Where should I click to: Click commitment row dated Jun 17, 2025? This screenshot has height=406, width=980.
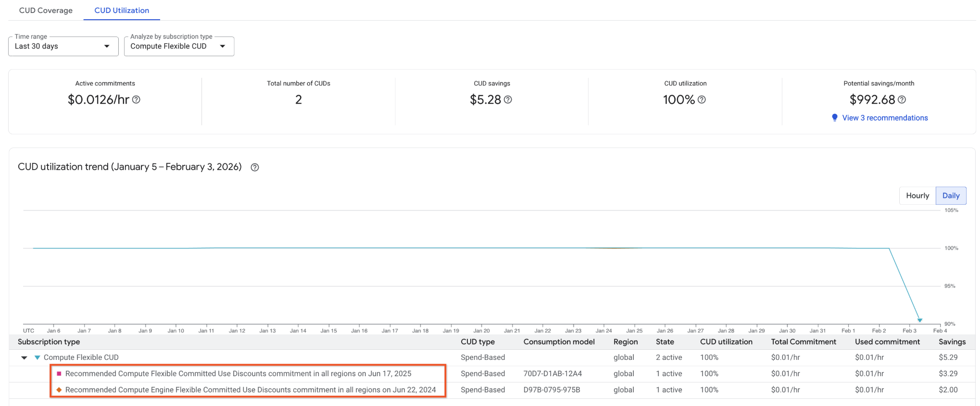click(x=238, y=374)
